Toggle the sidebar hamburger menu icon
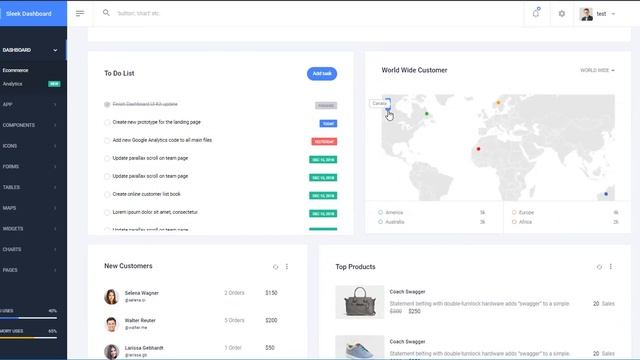The width and height of the screenshot is (640, 360). click(x=80, y=13)
